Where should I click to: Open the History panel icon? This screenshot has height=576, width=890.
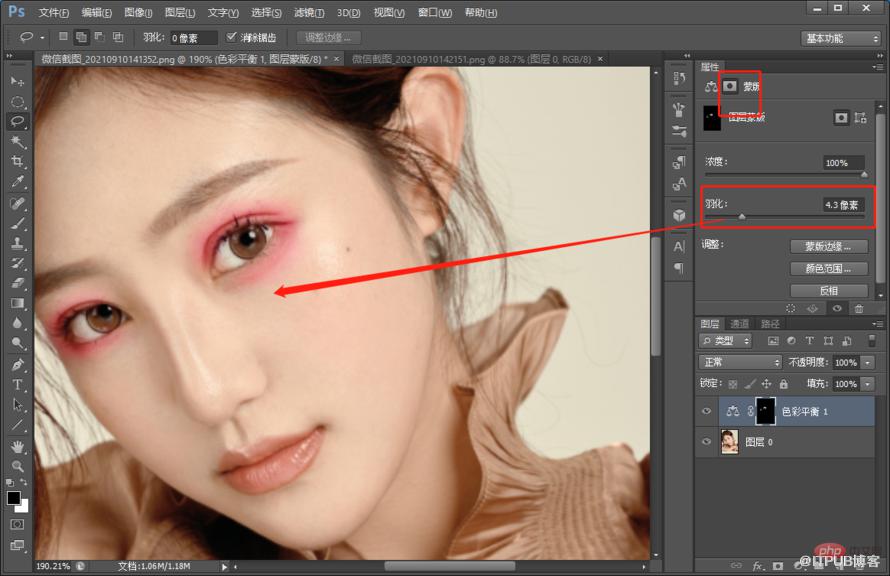(x=679, y=79)
